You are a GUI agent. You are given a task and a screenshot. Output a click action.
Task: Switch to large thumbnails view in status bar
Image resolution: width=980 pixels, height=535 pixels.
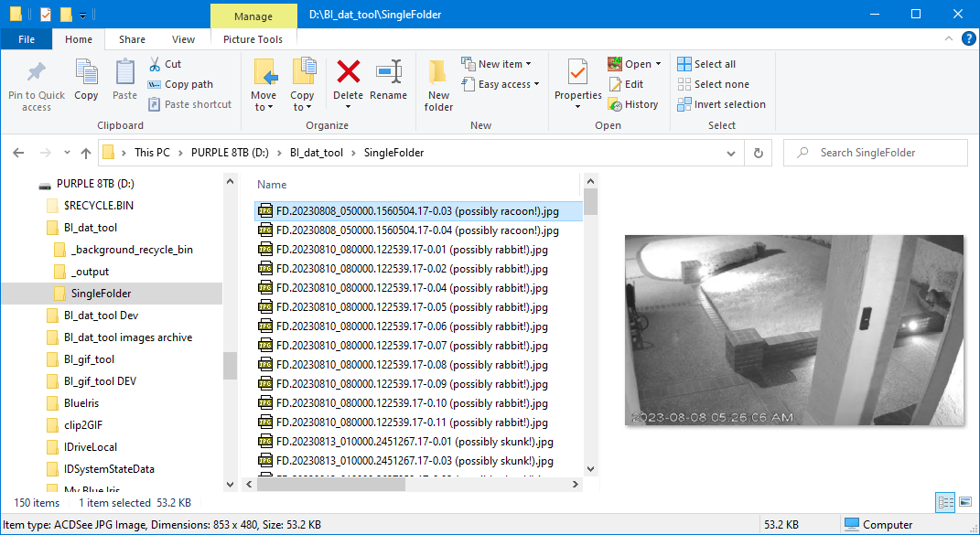tap(964, 502)
